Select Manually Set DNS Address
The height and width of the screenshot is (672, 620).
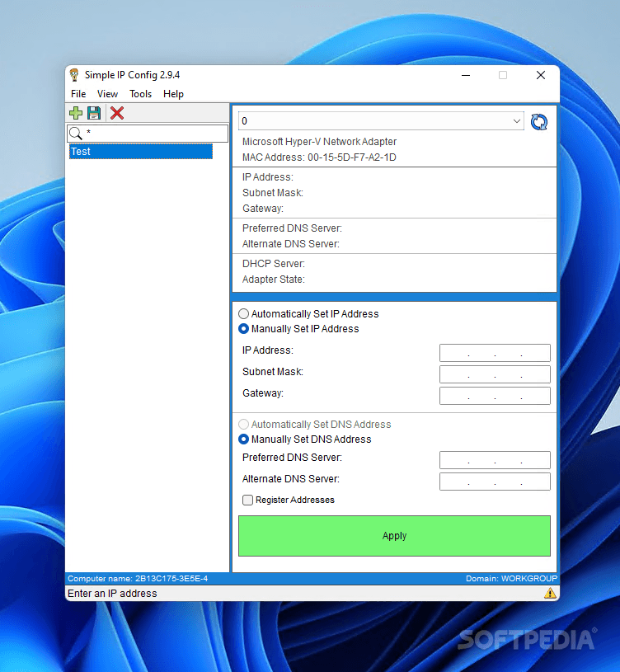[305, 439]
